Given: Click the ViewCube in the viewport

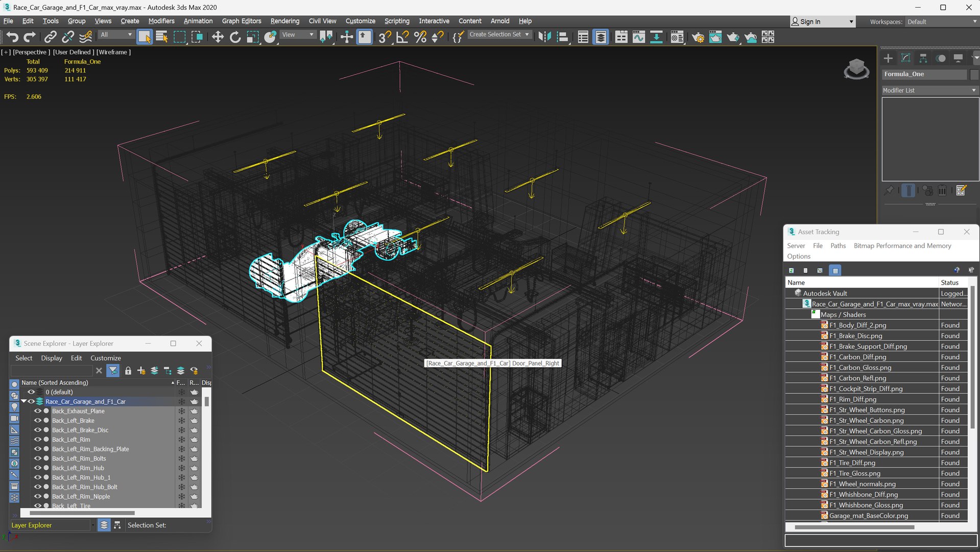Looking at the screenshot, I should [x=856, y=69].
